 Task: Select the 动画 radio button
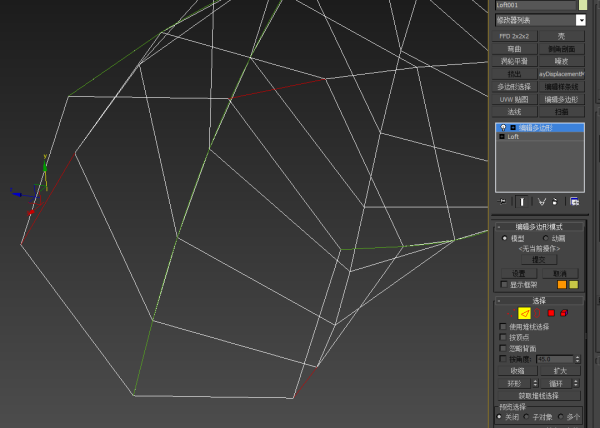[x=546, y=238]
